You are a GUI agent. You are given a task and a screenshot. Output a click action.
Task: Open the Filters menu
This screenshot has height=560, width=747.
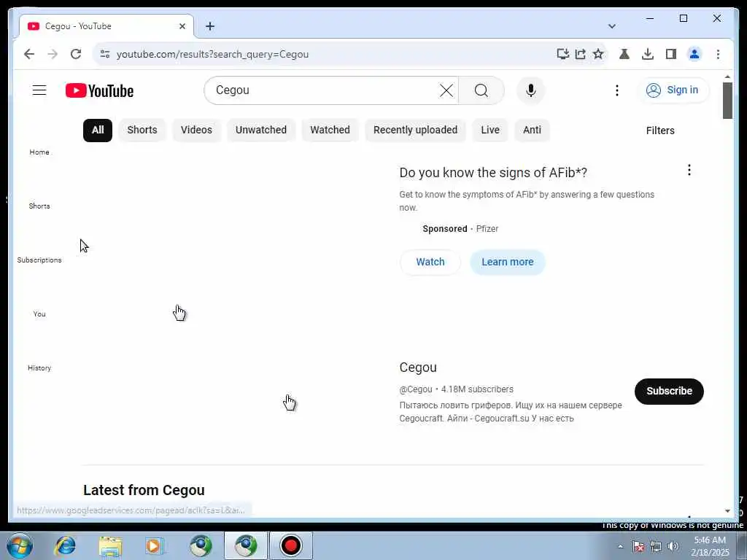(x=659, y=131)
